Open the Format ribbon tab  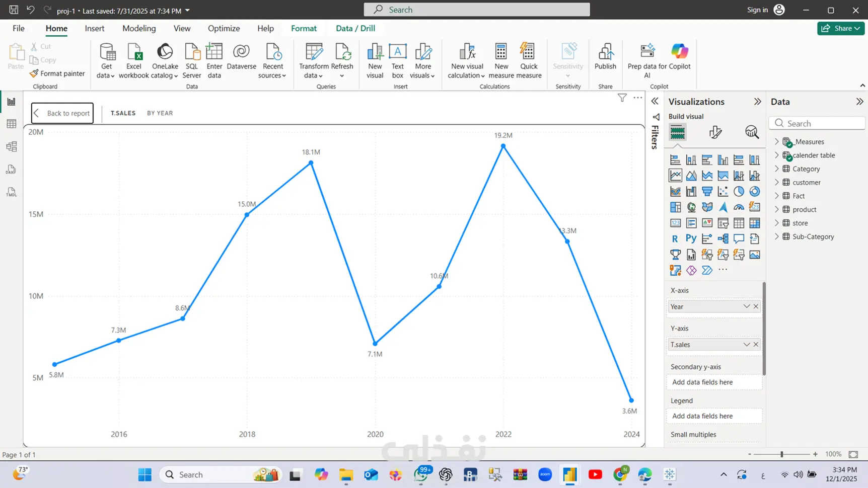click(304, 28)
